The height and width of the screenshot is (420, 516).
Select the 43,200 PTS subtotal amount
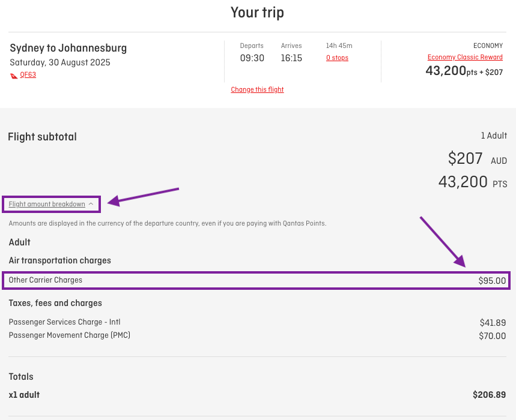(x=473, y=182)
